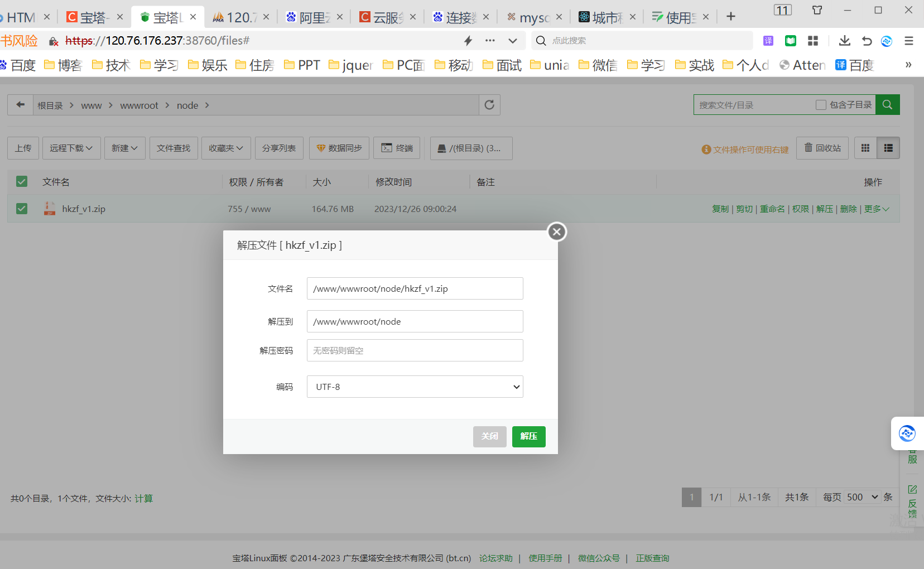Image resolution: width=924 pixels, height=569 pixels.
Task: Show more bookmarks with chevron
Action: point(908,65)
